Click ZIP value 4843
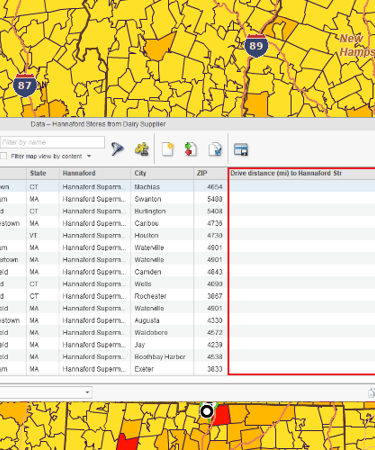Image resolution: width=375 pixels, height=450 pixels. pos(215,272)
